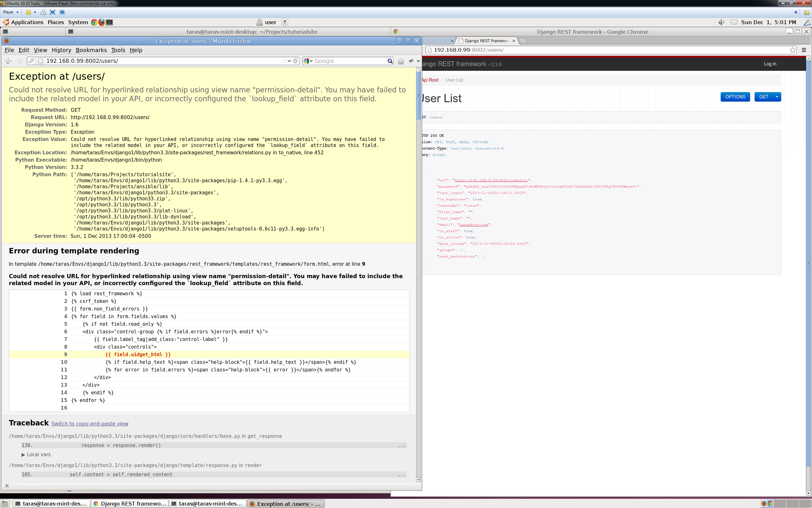The height and width of the screenshot is (508, 812).
Task: Click the mail envelope indicator icon
Action: pyautogui.click(x=734, y=22)
